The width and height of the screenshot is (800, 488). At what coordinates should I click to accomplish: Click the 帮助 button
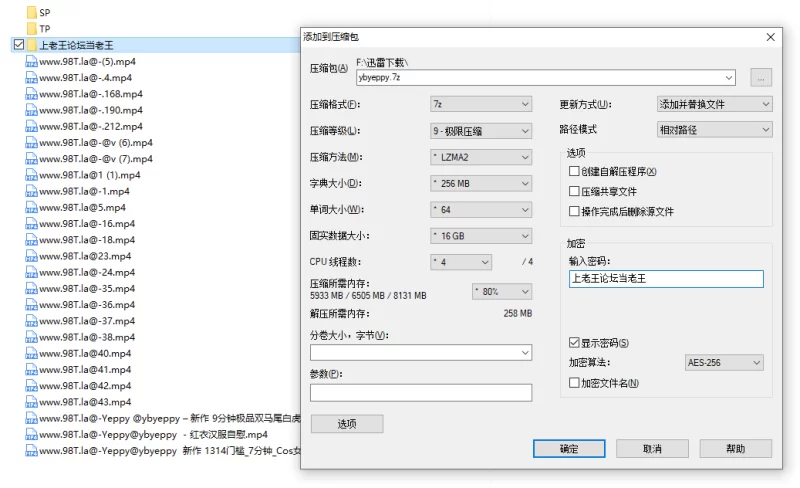(x=735, y=449)
